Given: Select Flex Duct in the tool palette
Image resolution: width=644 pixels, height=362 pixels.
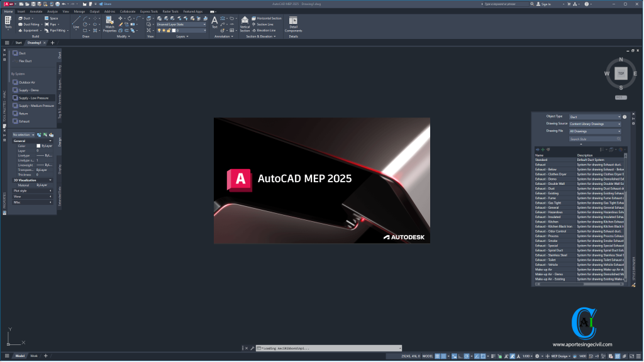Looking at the screenshot, I should (x=25, y=61).
